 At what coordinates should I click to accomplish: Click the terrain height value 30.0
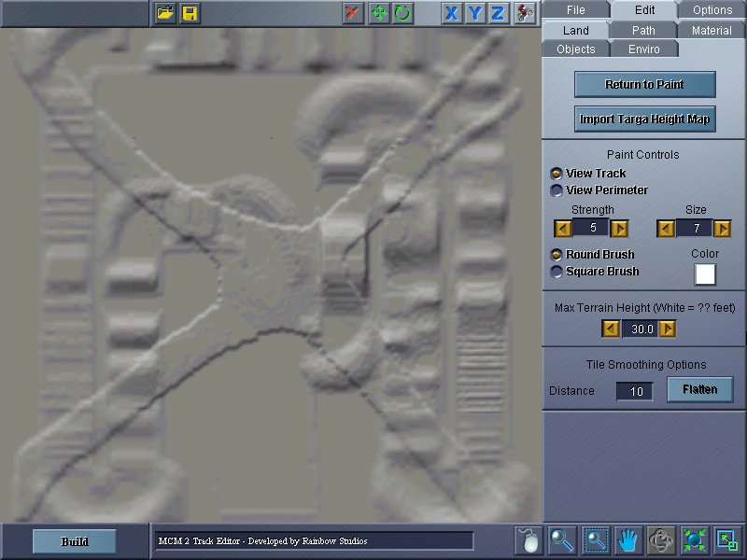(x=640, y=329)
